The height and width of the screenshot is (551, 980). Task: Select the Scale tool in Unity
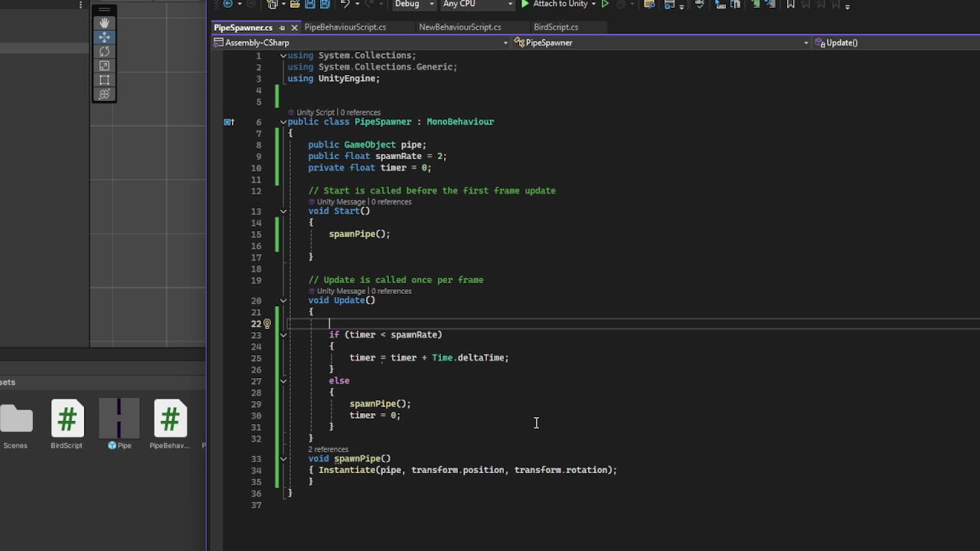(104, 66)
